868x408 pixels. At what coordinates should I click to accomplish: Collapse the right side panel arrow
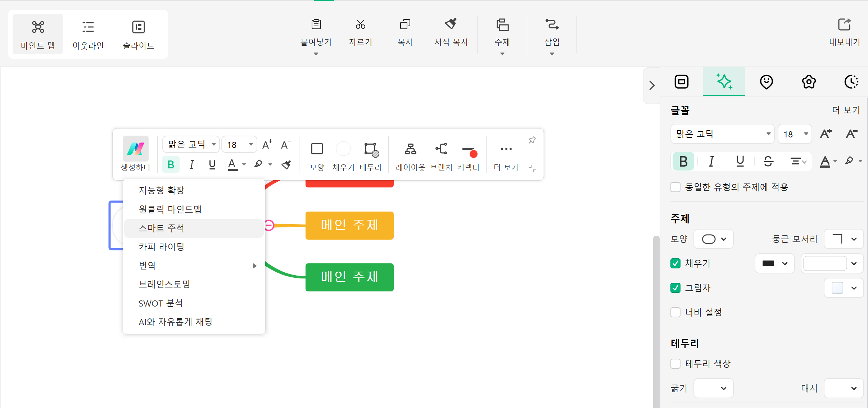tap(652, 86)
